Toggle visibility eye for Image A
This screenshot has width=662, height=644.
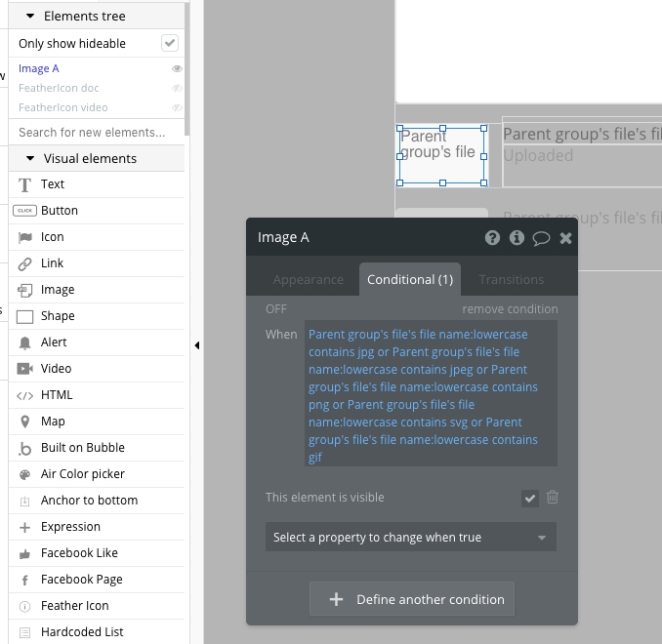(177, 69)
